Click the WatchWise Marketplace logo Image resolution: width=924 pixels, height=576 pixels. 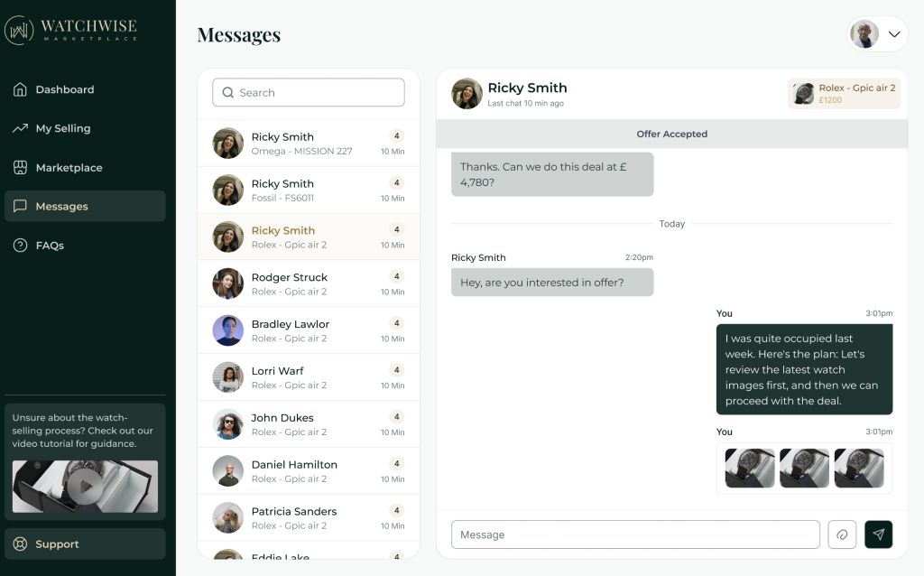[x=70, y=30]
